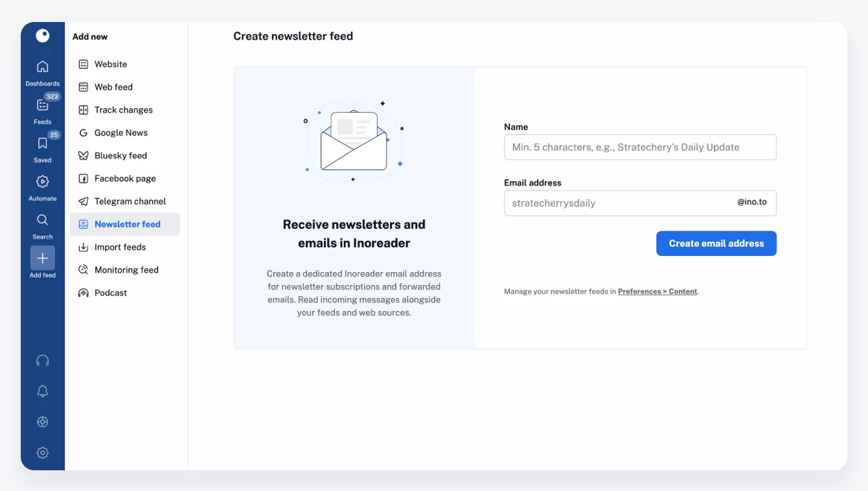Open the Saved bookmark icon

(43, 143)
